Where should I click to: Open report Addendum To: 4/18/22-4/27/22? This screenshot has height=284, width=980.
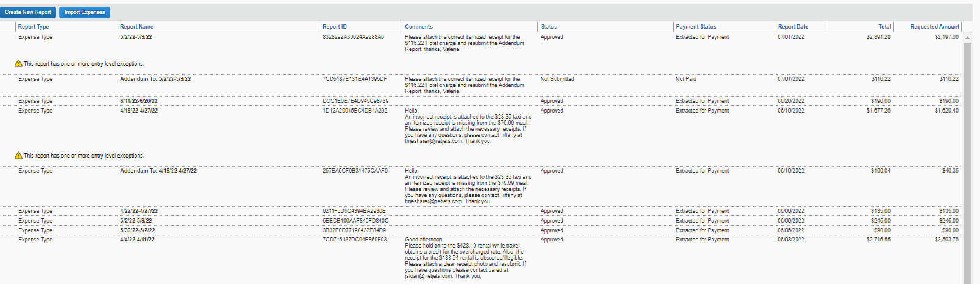point(158,171)
